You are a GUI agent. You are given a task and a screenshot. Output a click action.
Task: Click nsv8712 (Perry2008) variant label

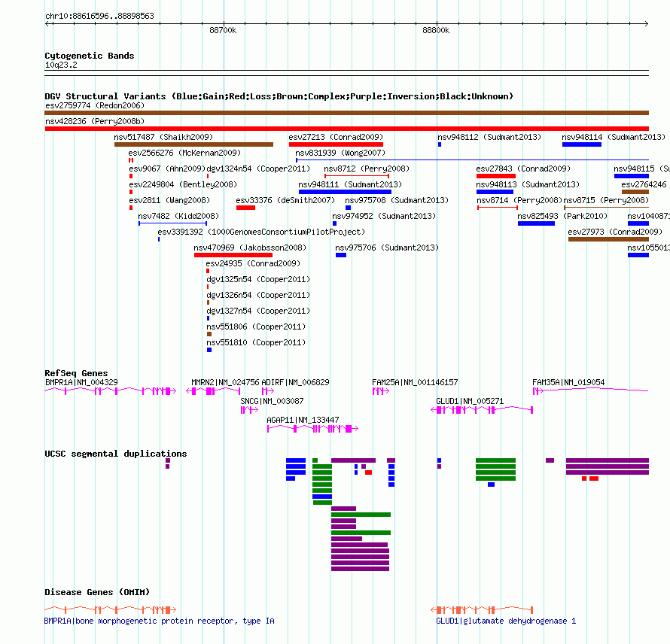coord(367,169)
